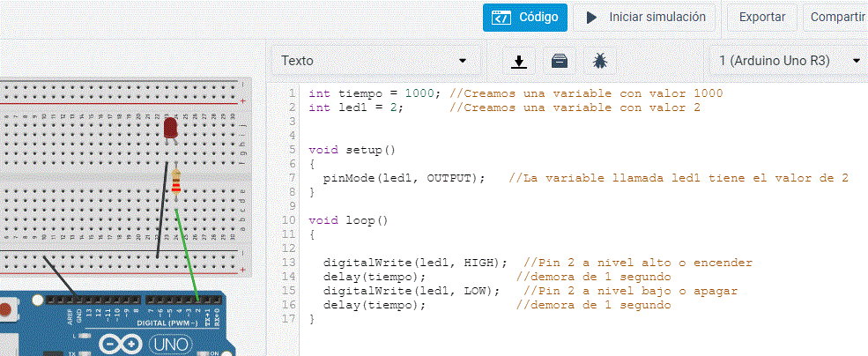The height and width of the screenshot is (356, 868).
Task: Open the Texto editing mode dropdown
Action: (374, 61)
